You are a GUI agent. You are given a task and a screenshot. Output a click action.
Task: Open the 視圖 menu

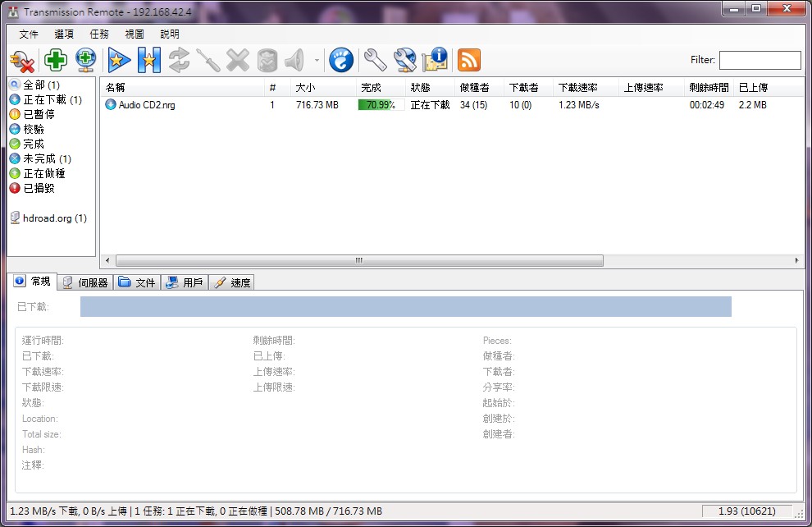pyautogui.click(x=135, y=34)
